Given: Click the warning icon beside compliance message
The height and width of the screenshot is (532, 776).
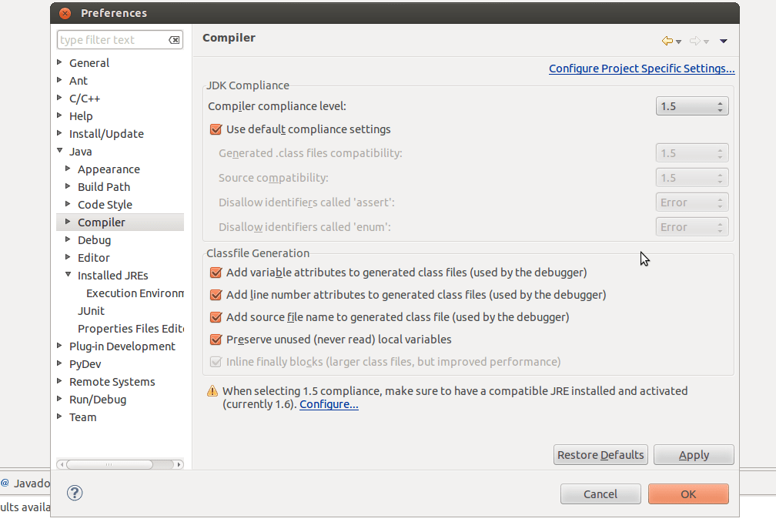Looking at the screenshot, I should [212, 391].
